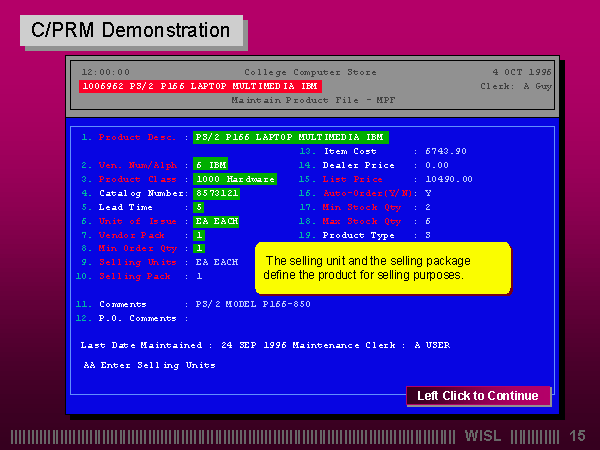The image size is (600, 450).
Task: Click the Left Click to Continue button
Action: click(x=478, y=396)
